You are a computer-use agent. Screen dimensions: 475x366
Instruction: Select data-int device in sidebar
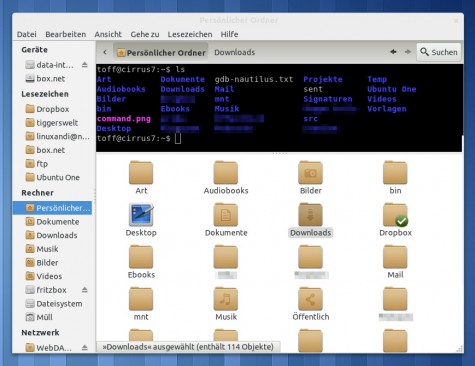tap(52, 65)
